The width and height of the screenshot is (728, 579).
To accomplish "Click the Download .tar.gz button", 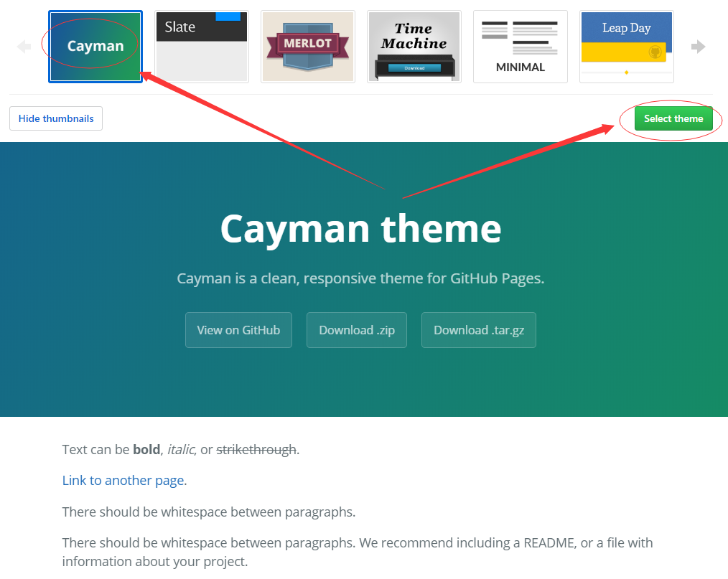I will pos(479,330).
